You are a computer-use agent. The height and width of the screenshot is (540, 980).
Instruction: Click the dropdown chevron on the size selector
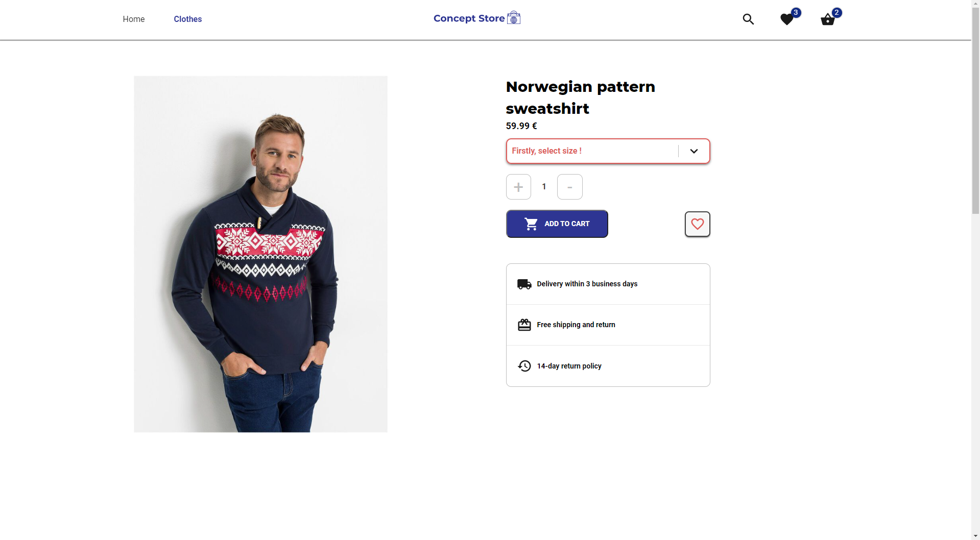tap(694, 151)
